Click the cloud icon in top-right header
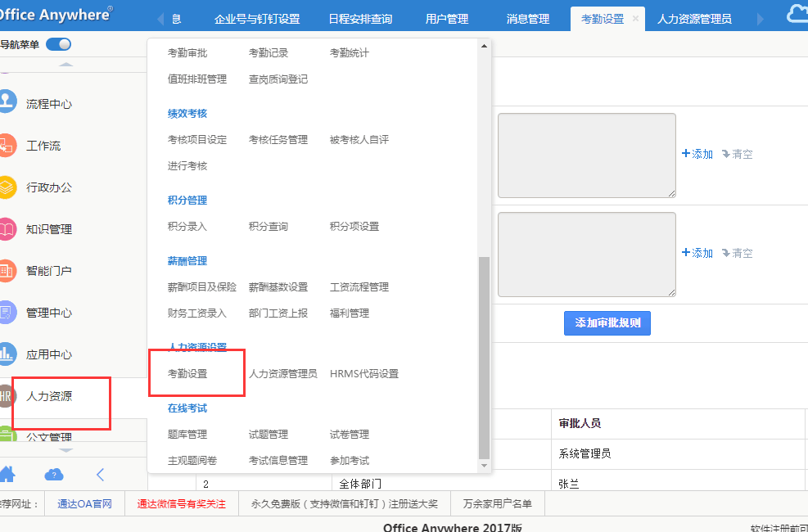This screenshot has height=532, width=808. 795,15
